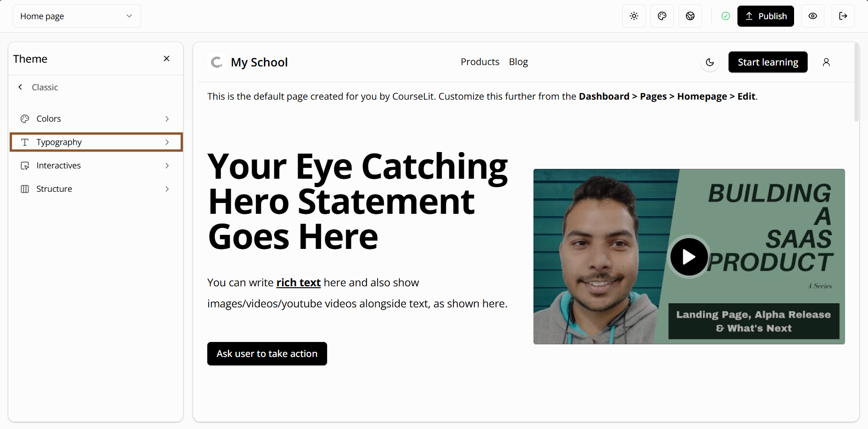Play the Building a SaaS Product video

[x=688, y=257]
